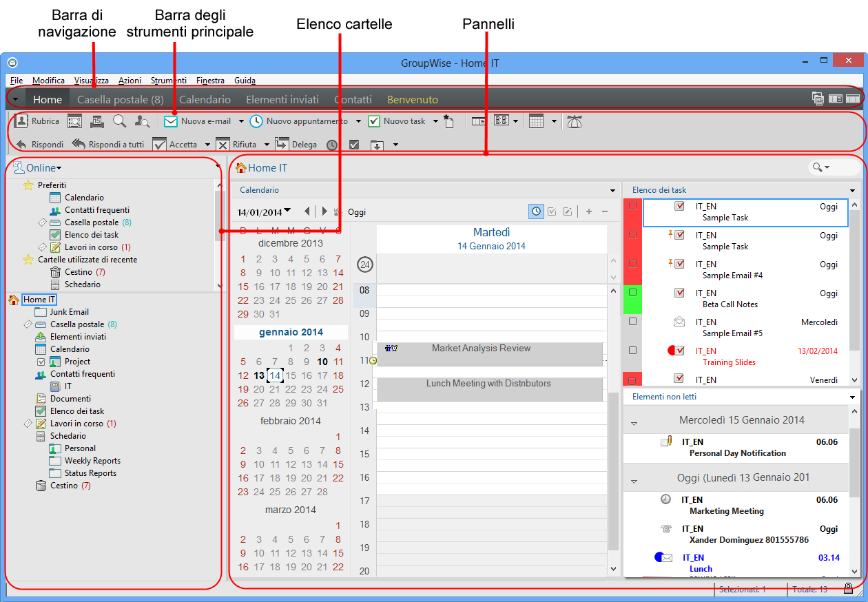Toggle the Project folder checkbox in folder tree
868x602 pixels.
point(41,362)
